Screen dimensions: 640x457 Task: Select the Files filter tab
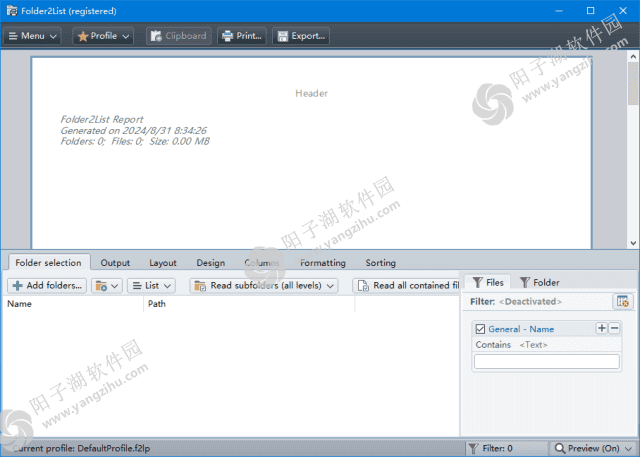pyautogui.click(x=487, y=282)
